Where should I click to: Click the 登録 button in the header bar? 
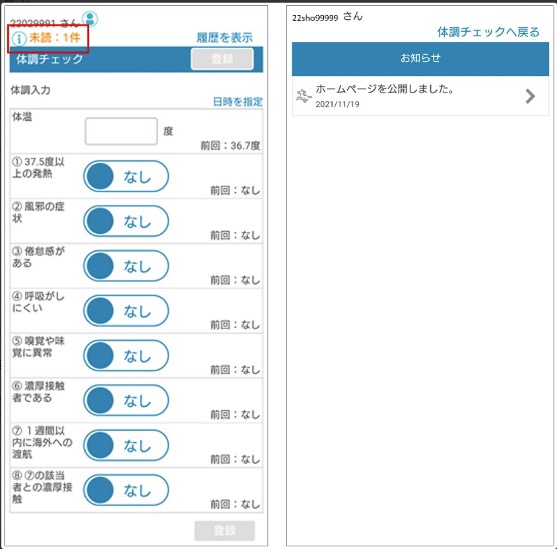point(222,59)
